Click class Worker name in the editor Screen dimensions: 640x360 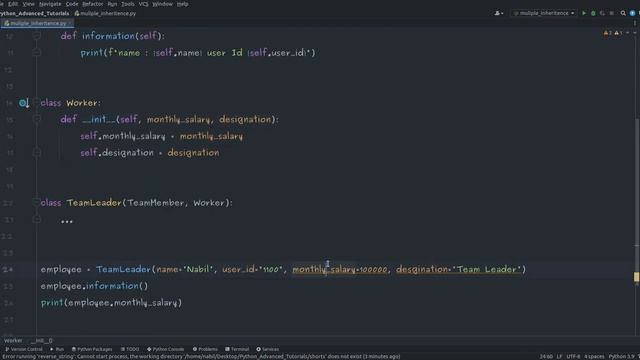point(82,103)
